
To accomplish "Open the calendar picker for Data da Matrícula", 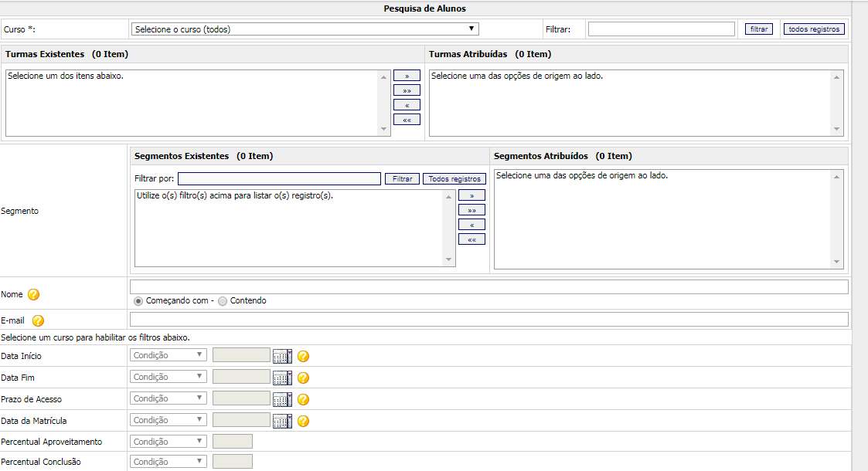I will point(283,421).
